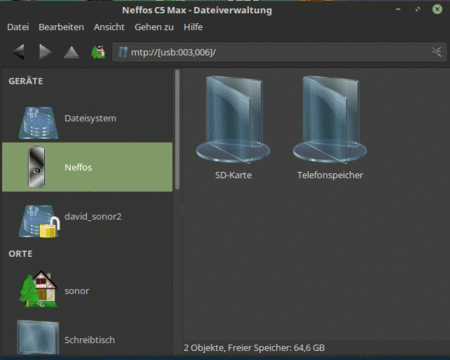Go to parent folder with up arrow
The width and height of the screenshot is (450, 360).
[x=71, y=52]
